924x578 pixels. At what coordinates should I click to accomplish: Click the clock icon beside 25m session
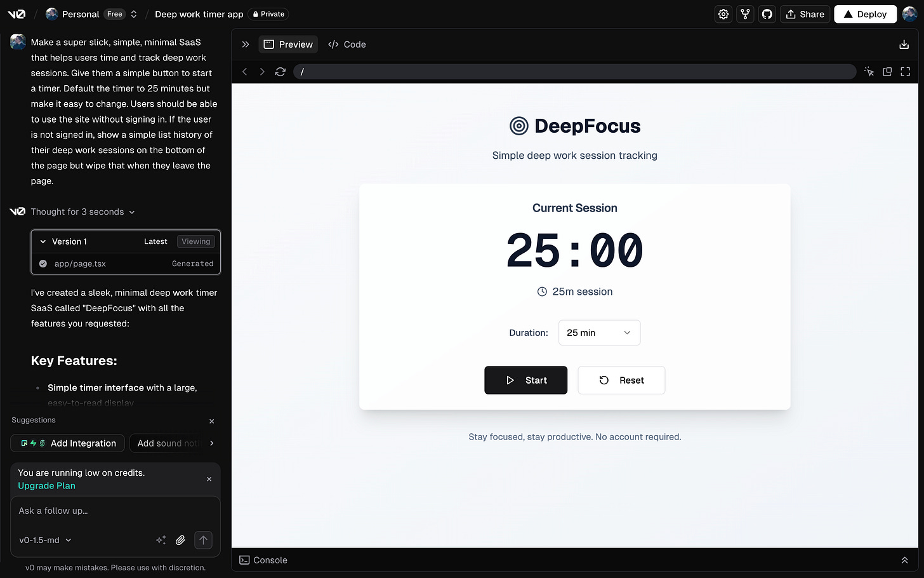pos(542,292)
